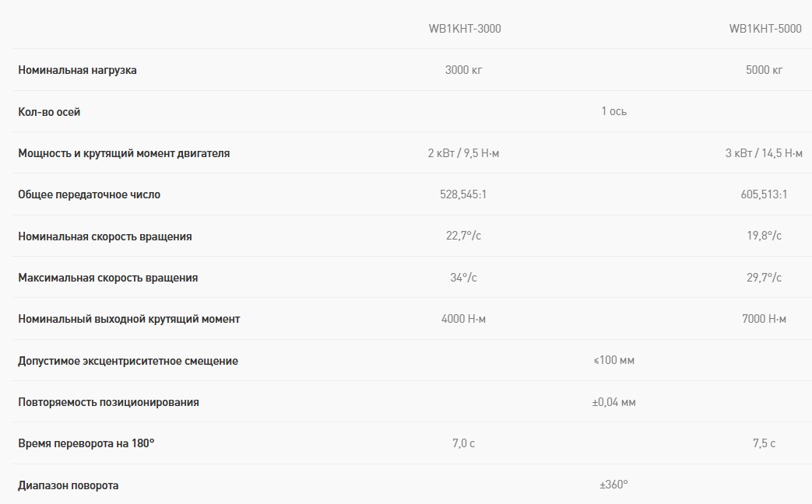Click the '7,5 с' flip time value
Image resolution: width=812 pixels, height=504 pixels.
pos(764,443)
